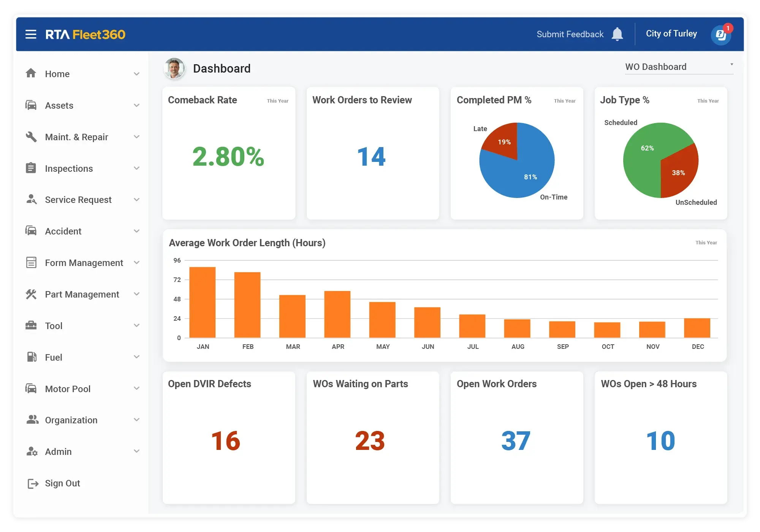Select the Assets vehicle icon
The image size is (760, 532).
[32, 105]
